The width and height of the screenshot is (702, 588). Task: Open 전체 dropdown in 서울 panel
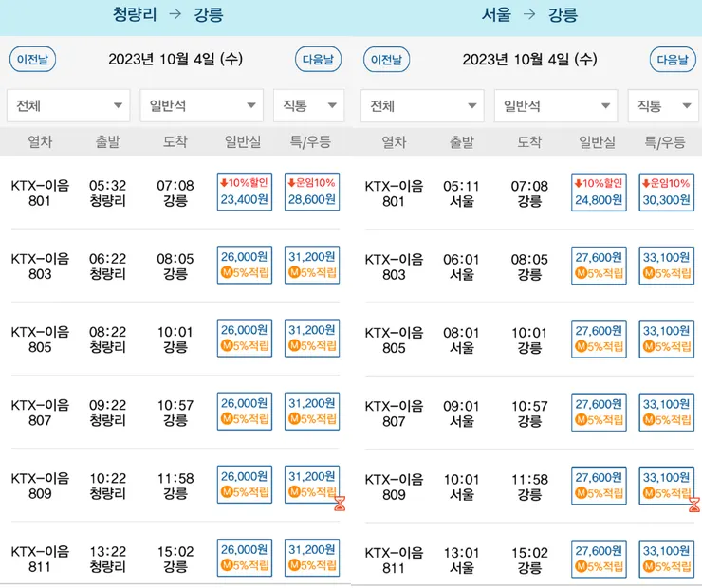[x=422, y=105]
